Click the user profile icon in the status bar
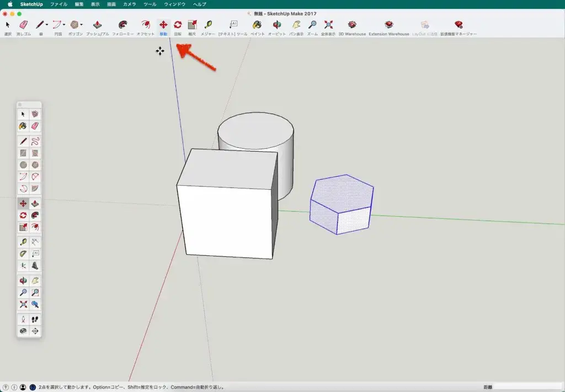 click(23, 388)
